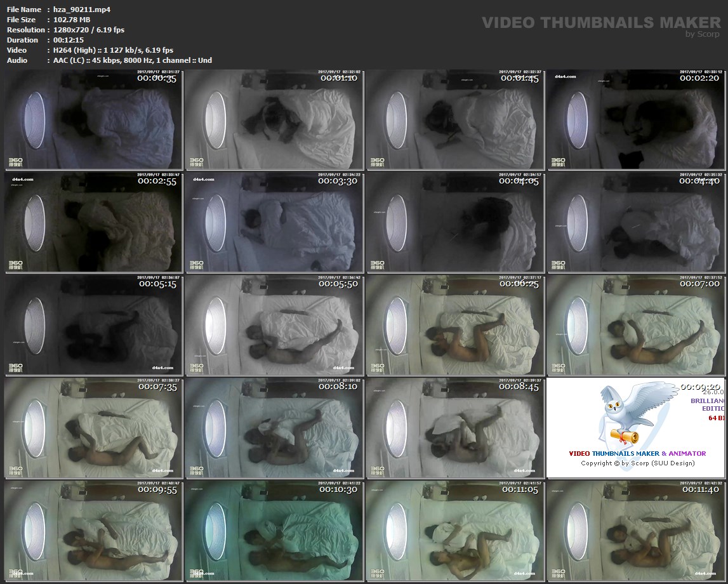The image size is (728, 584).
Task: Pick the thumbnail stamped 00:10:30
Action: 274,530
